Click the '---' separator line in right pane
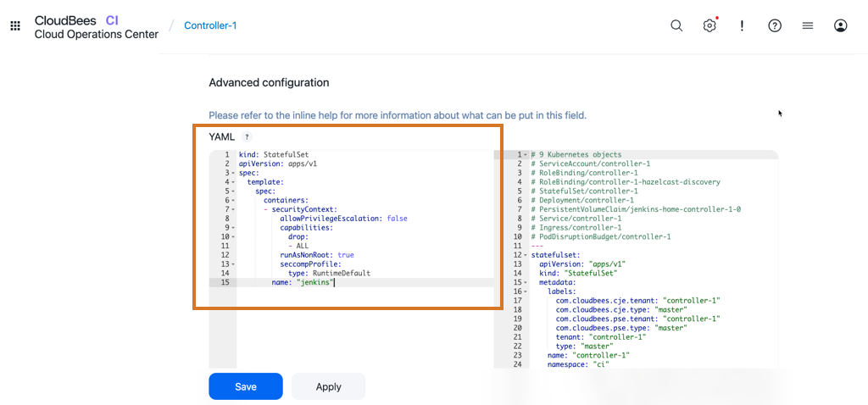The image size is (868, 405). coord(537,246)
